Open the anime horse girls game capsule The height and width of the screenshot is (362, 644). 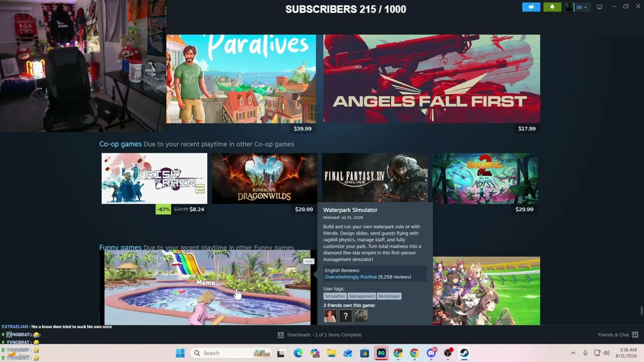(487, 291)
